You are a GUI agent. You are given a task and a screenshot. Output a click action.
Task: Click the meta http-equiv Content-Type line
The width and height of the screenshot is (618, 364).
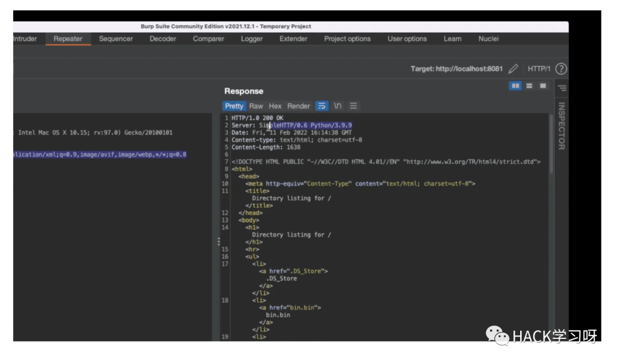pos(360,184)
